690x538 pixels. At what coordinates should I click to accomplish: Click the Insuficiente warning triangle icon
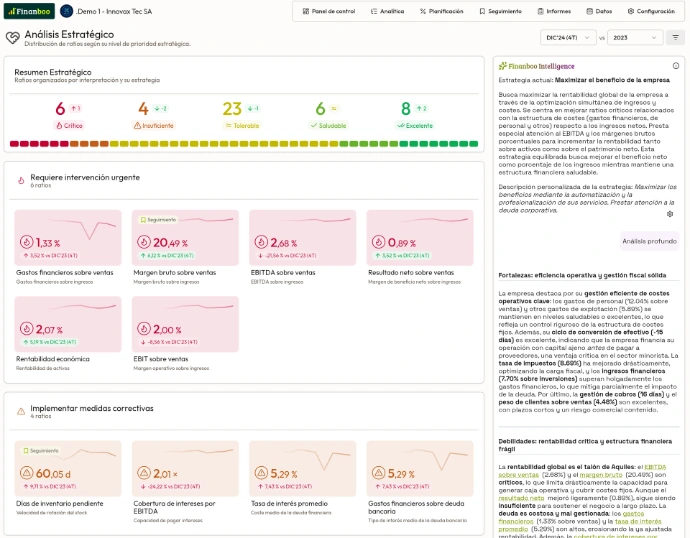tap(138, 126)
